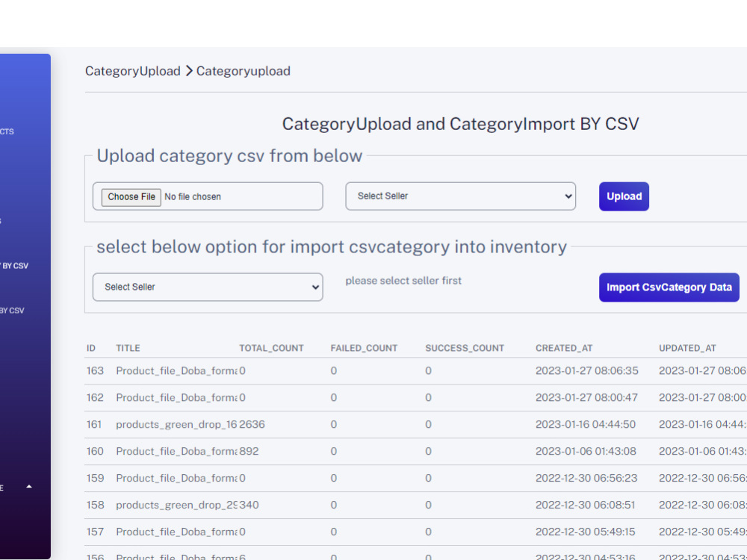The height and width of the screenshot is (560, 747).
Task: Click the CREATED_AT column header
Action: (x=562, y=348)
